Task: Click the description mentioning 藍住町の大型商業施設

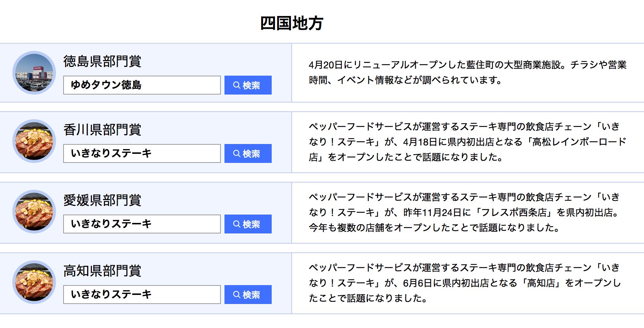Action: 468,72
